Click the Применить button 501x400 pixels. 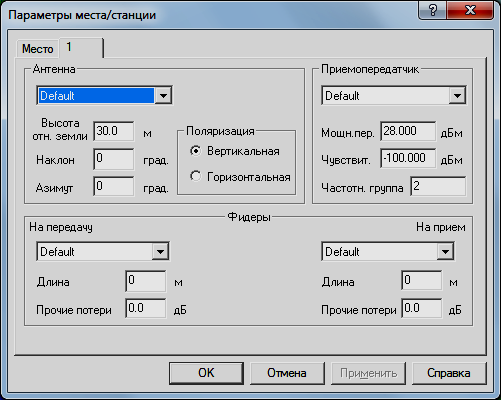(368, 373)
